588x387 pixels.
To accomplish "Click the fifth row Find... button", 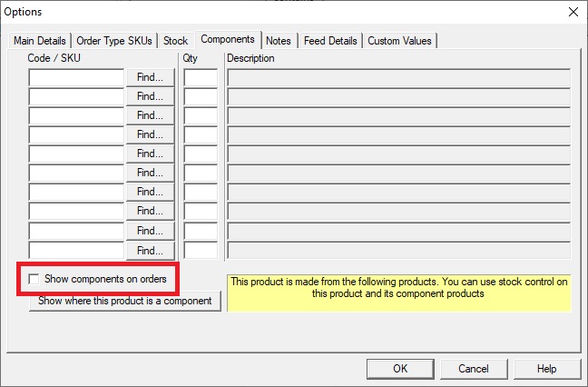I will (151, 154).
